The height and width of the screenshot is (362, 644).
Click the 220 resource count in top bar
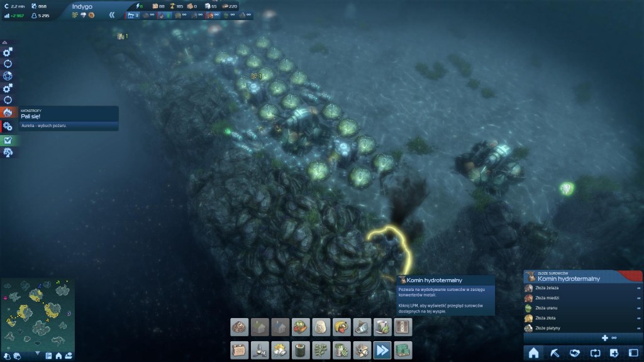(x=233, y=6)
